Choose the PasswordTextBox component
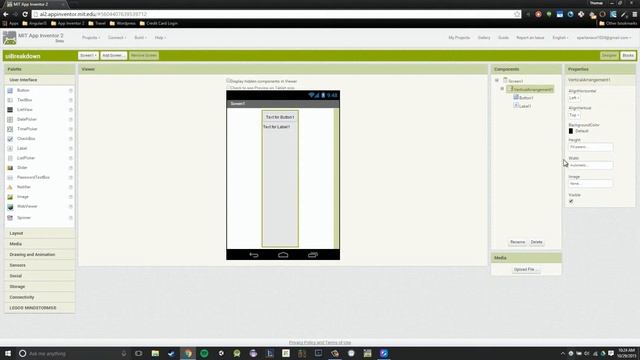640x360 pixels. point(33,178)
